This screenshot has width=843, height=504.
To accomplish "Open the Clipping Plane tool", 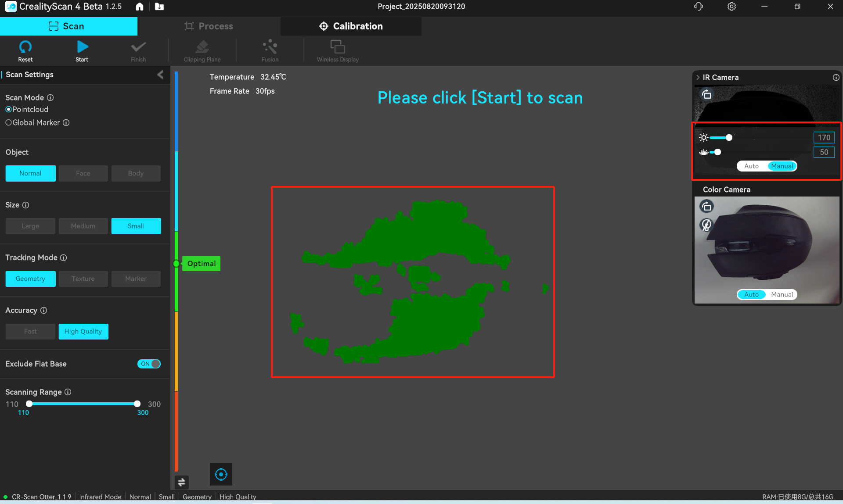I will [202, 48].
